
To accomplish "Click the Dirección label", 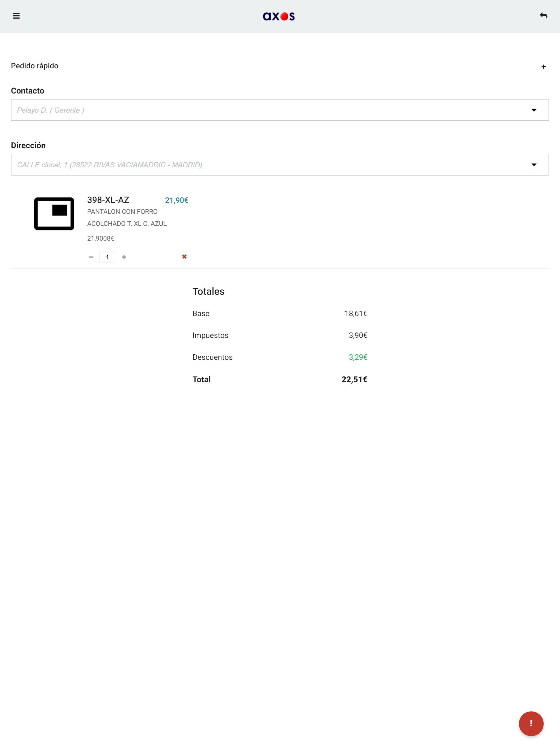I will pyautogui.click(x=28, y=145).
